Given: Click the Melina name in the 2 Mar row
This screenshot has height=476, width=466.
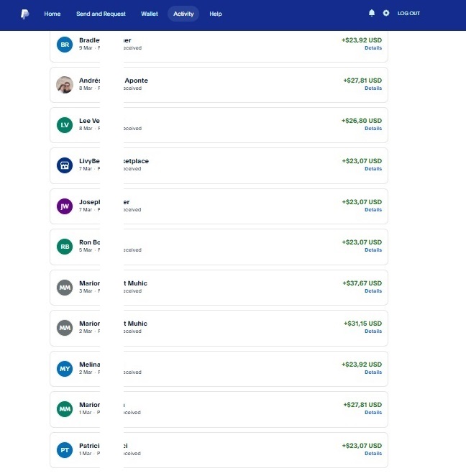Looking at the screenshot, I should (89, 365).
